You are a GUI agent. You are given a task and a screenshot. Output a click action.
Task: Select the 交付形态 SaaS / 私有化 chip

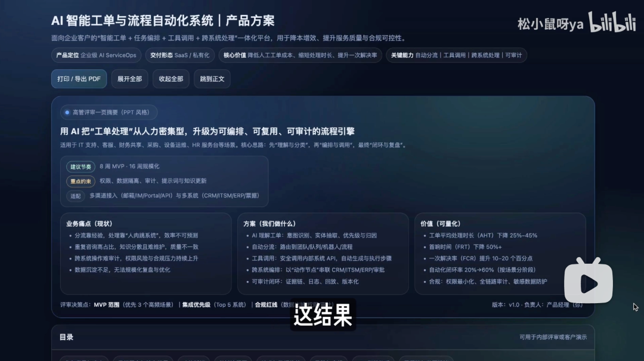(x=179, y=55)
